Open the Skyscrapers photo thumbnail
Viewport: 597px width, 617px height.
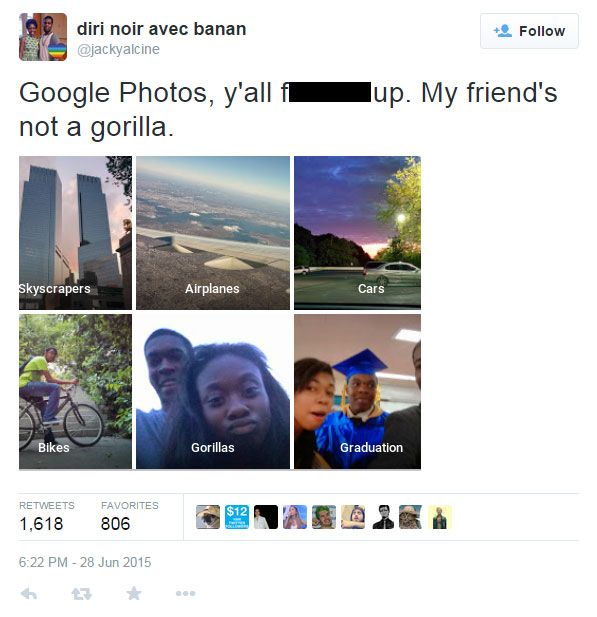76,233
